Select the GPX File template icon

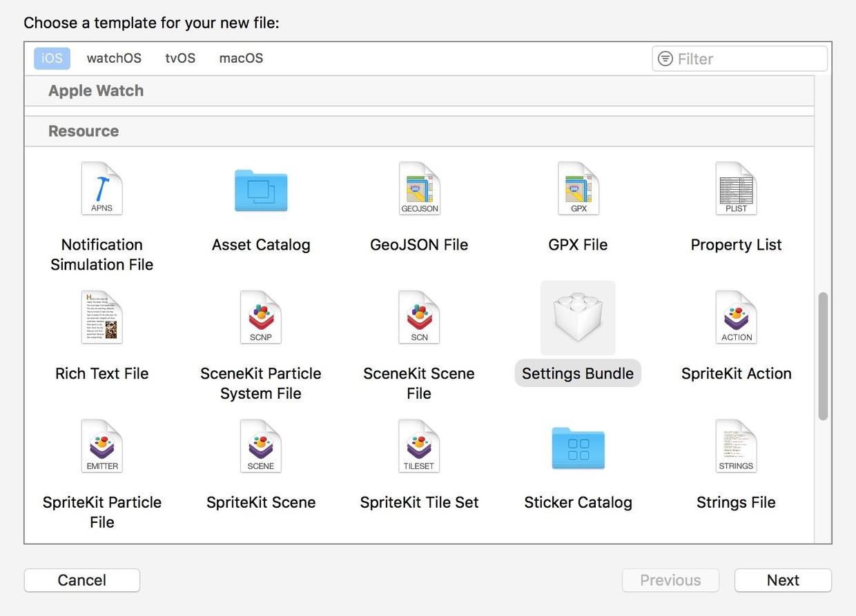tap(578, 188)
